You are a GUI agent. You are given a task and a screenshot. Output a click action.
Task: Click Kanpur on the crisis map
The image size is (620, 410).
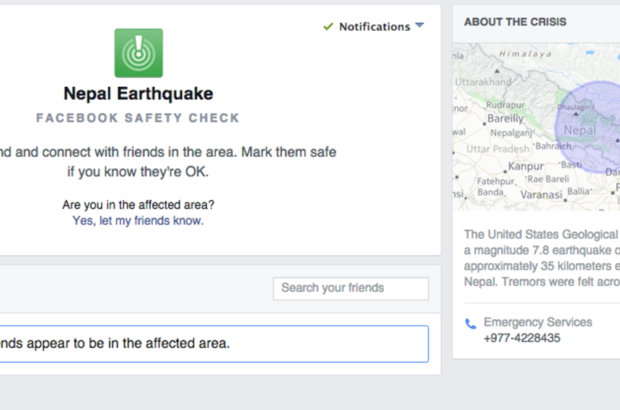[526, 165]
